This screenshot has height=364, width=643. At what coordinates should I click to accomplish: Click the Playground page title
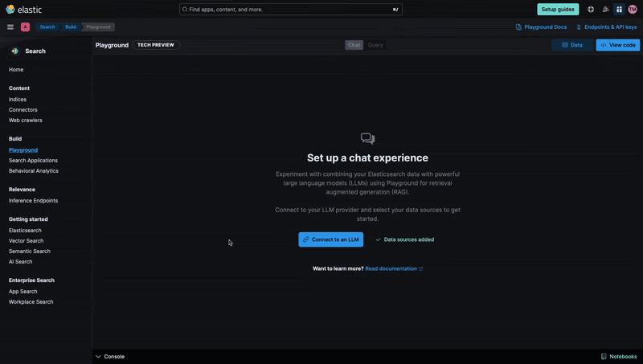point(112,45)
